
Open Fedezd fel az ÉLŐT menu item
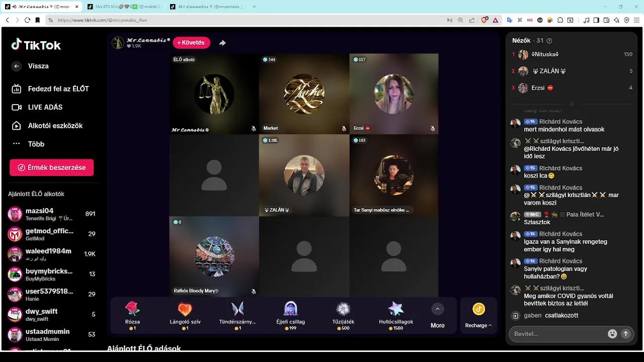click(50, 89)
